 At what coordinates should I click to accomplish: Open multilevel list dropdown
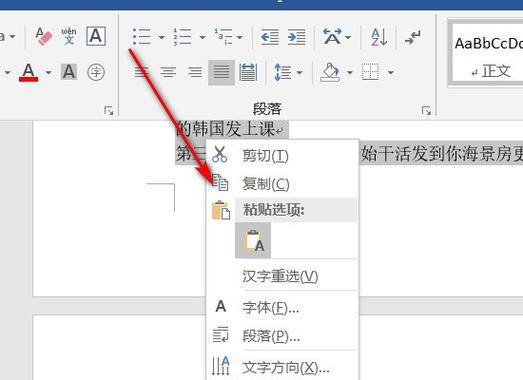click(x=240, y=37)
